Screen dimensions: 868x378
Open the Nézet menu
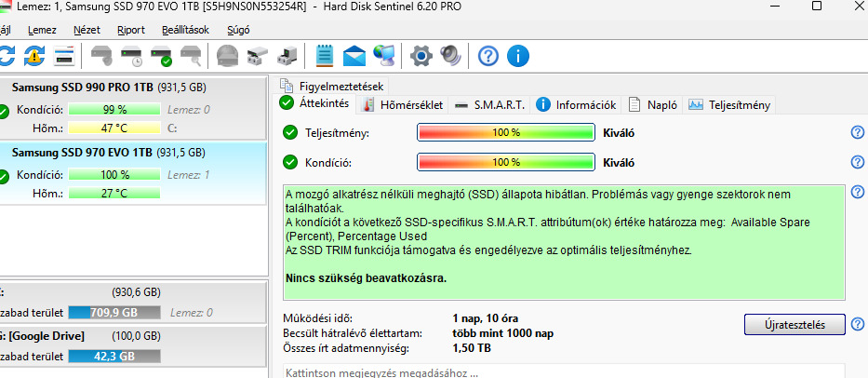coord(87,30)
